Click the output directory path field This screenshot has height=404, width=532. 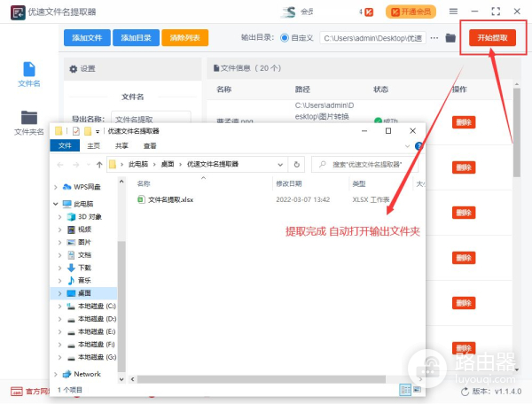pos(372,38)
